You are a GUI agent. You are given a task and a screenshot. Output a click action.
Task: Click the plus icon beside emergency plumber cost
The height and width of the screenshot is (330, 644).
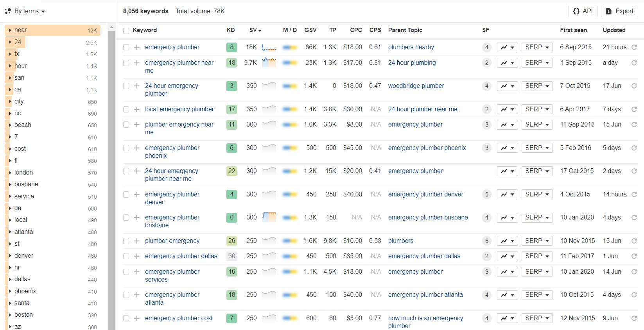(137, 318)
